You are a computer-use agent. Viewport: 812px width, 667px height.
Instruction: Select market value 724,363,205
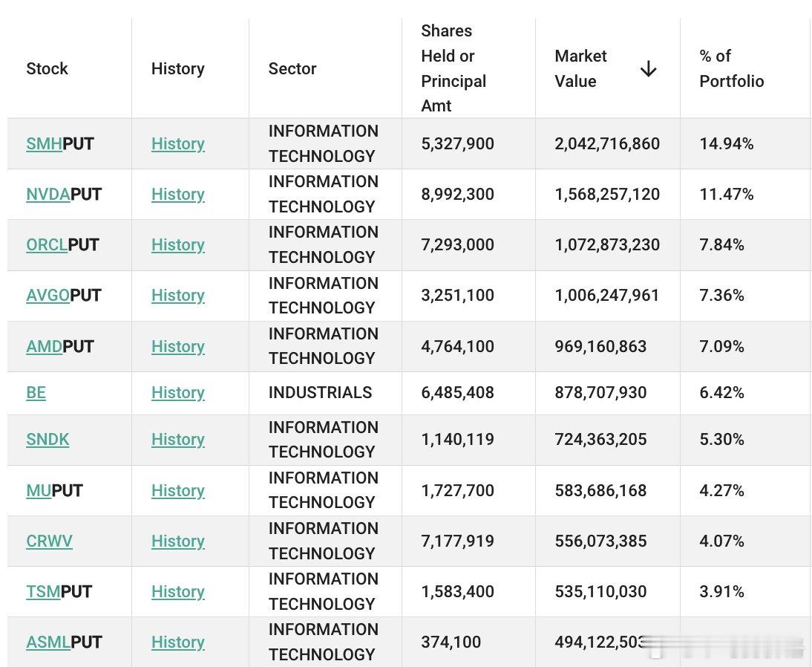[x=600, y=440]
